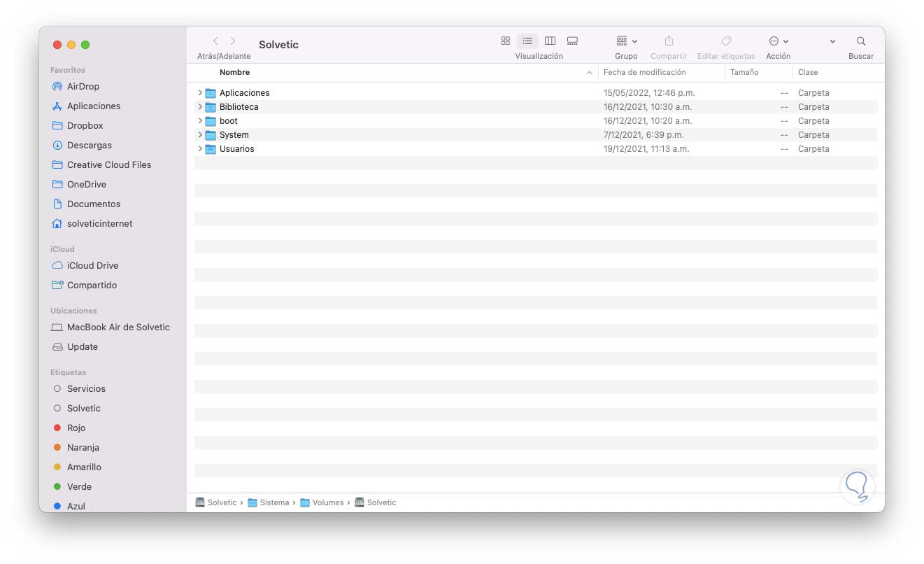Jump to Volumes in the path bar
Viewport: 924px width, 564px height.
[322, 502]
